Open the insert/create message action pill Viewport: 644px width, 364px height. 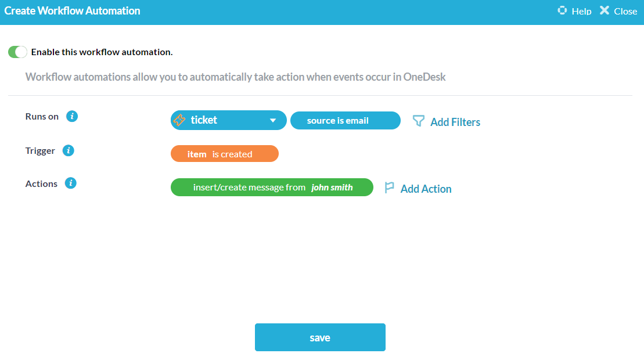pos(250,188)
